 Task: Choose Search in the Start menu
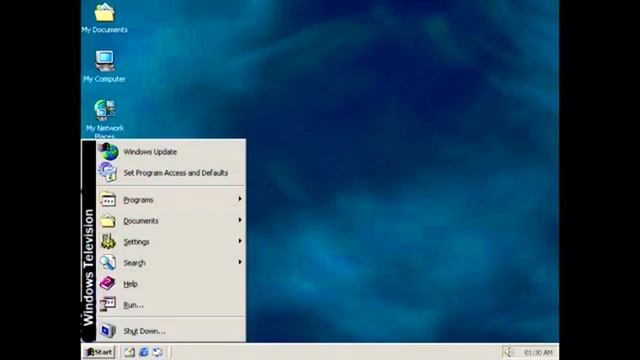point(171,263)
